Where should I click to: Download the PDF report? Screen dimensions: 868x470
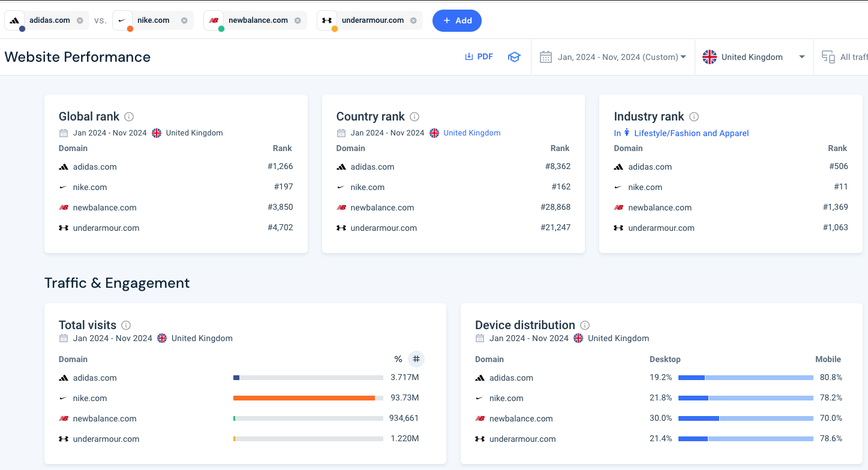[479, 57]
